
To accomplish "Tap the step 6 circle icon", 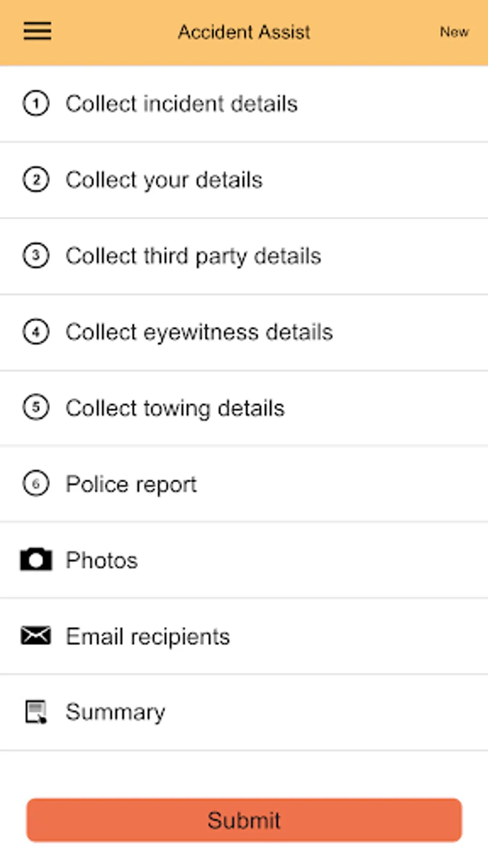I will point(36,483).
